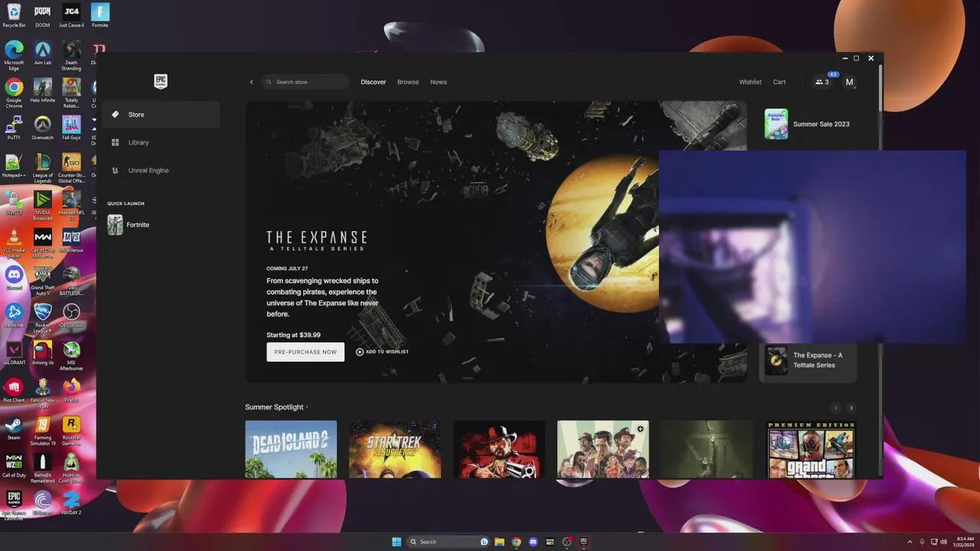Image resolution: width=980 pixels, height=551 pixels.
Task: Click the Search store field
Action: [306, 82]
